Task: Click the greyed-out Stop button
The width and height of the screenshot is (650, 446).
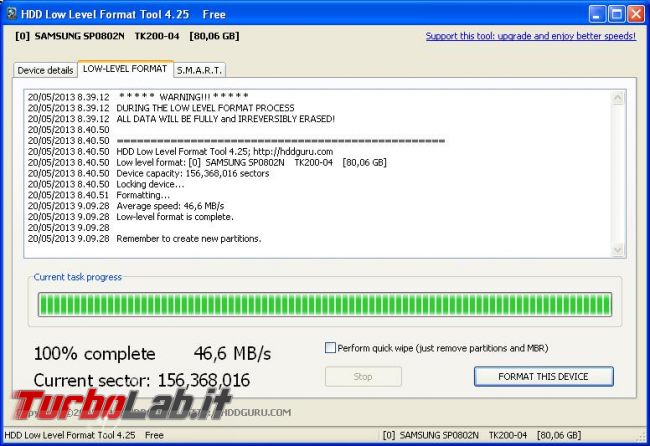Action: point(363,376)
